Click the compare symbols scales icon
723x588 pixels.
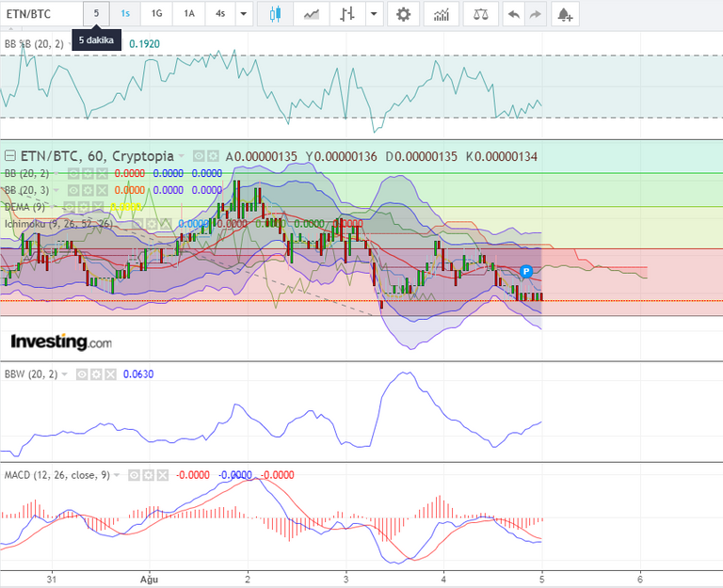pos(481,14)
